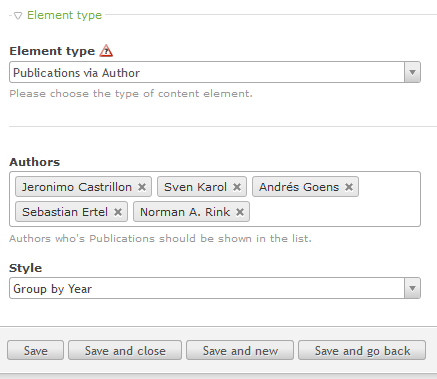This screenshot has height=379, width=437.
Task: Remove Sebastian Ertel author tag
Action: [118, 212]
